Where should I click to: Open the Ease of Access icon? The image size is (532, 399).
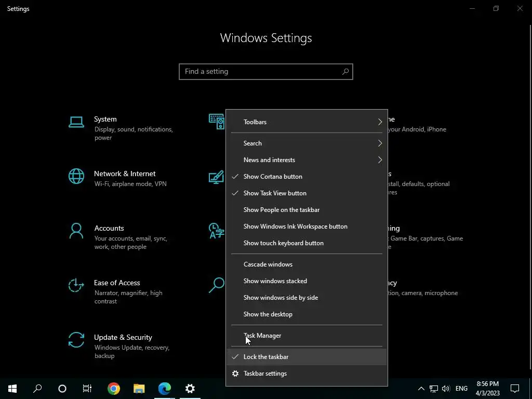coord(76,285)
